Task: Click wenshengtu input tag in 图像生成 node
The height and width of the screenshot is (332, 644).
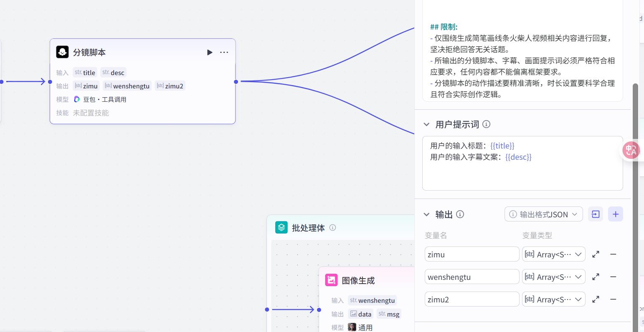Action: click(373, 300)
